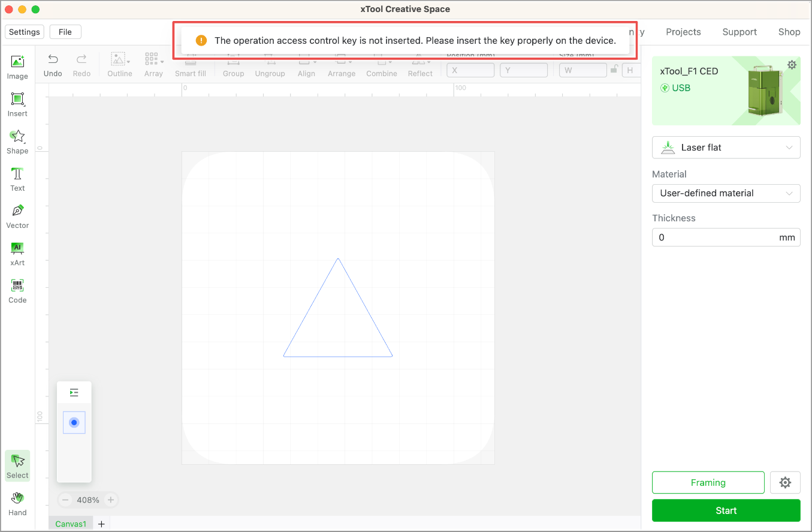Viewport: 812px width, 532px height.
Task: Click the Y position field
Action: point(524,70)
